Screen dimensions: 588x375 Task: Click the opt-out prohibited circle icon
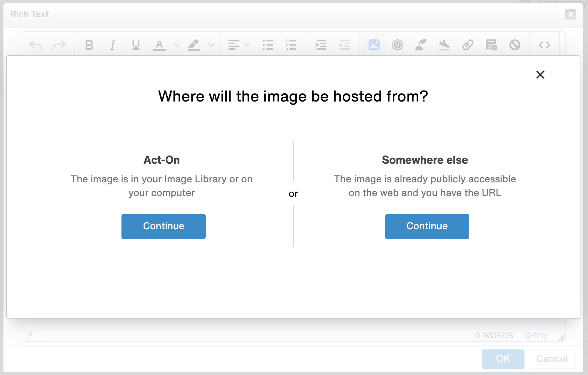(515, 45)
